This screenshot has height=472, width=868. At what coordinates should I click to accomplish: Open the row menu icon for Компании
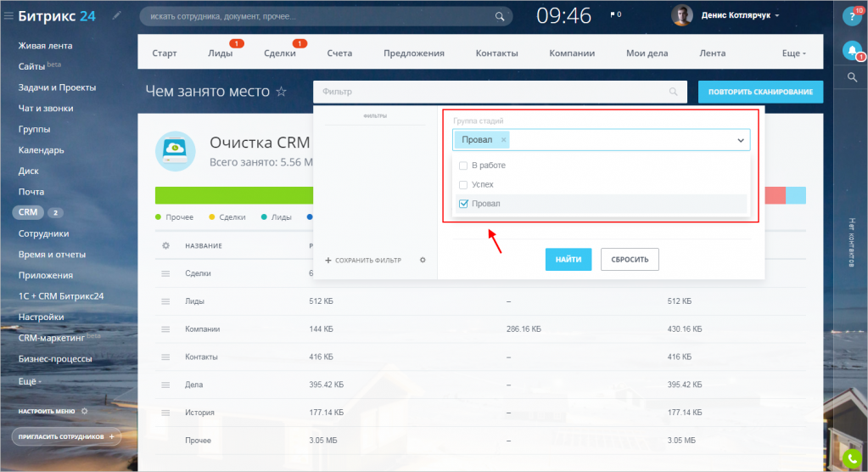(x=165, y=329)
